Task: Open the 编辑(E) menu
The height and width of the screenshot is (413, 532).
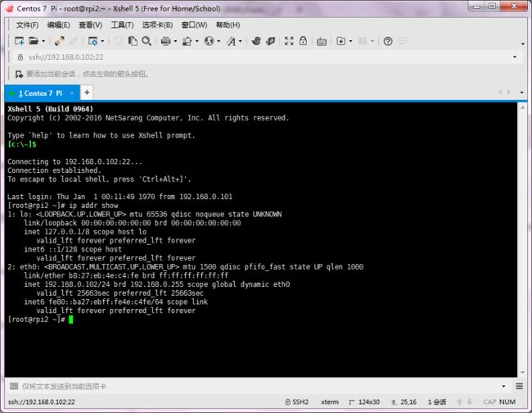Action: click(x=58, y=25)
